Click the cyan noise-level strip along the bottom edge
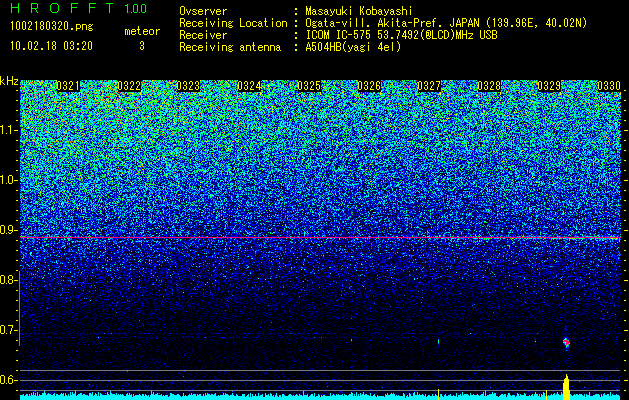629x400 pixels. (320, 397)
